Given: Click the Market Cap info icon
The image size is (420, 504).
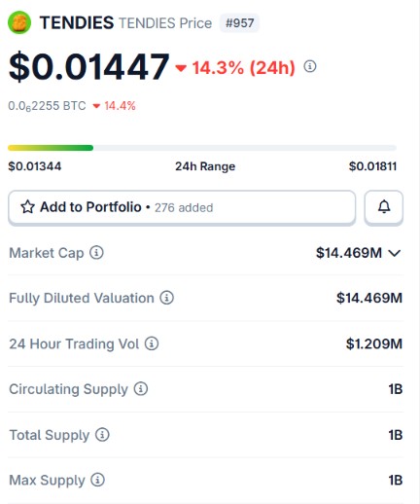Looking at the screenshot, I should [x=96, y=252].
